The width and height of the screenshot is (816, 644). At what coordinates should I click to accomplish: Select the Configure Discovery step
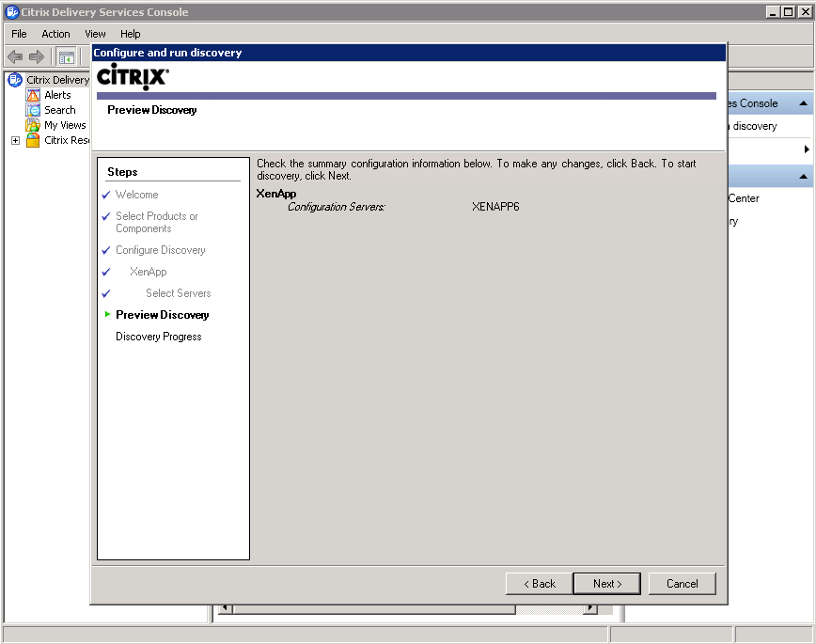pyautogui.click(x=160, y=250)
